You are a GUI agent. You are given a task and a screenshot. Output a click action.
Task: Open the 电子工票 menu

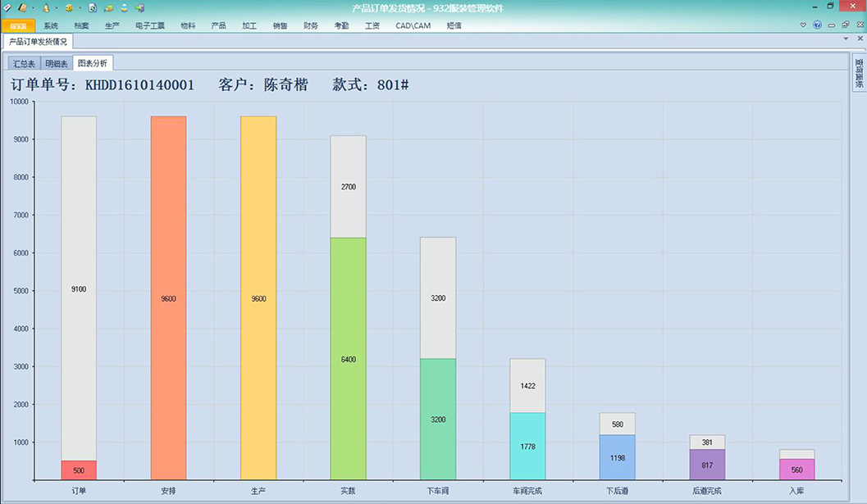tap(150, 25)
